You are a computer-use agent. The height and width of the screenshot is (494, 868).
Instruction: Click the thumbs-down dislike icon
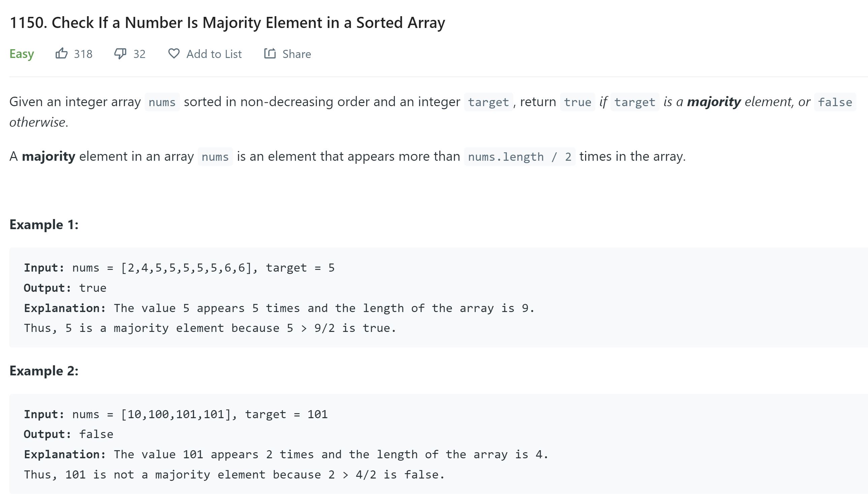coord(120,54)
